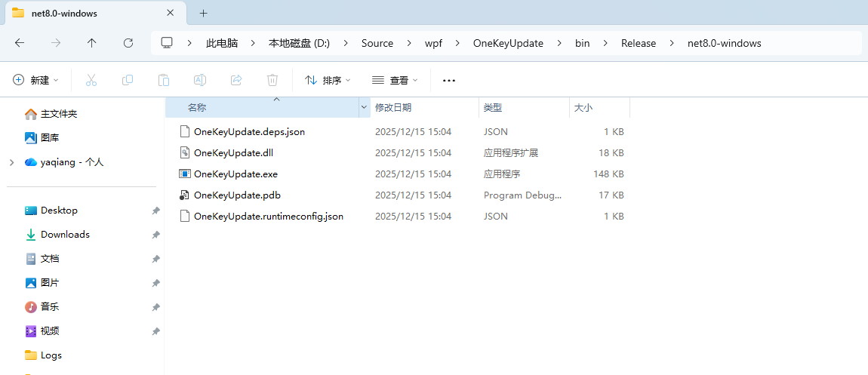Go up one folder level

click(x=92, y=43)
